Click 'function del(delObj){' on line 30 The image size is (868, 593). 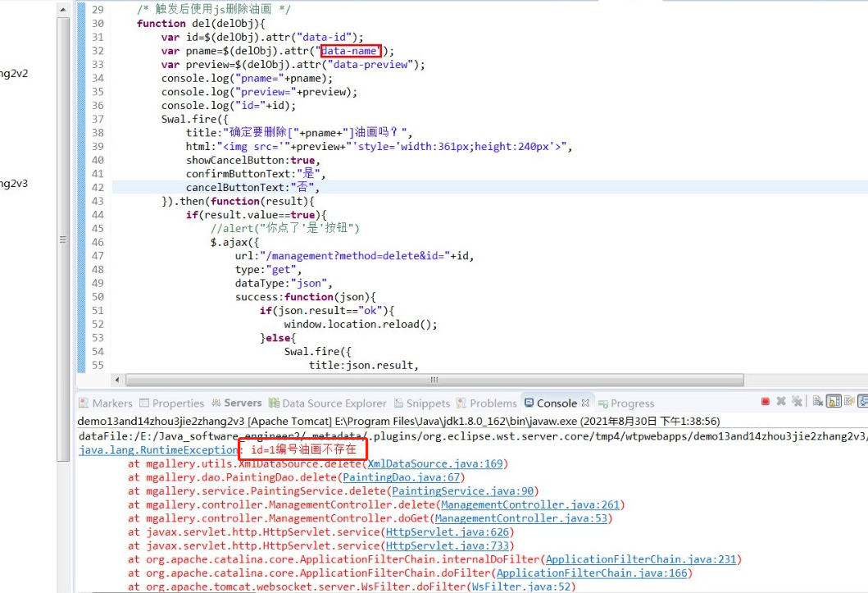point(202,23)
